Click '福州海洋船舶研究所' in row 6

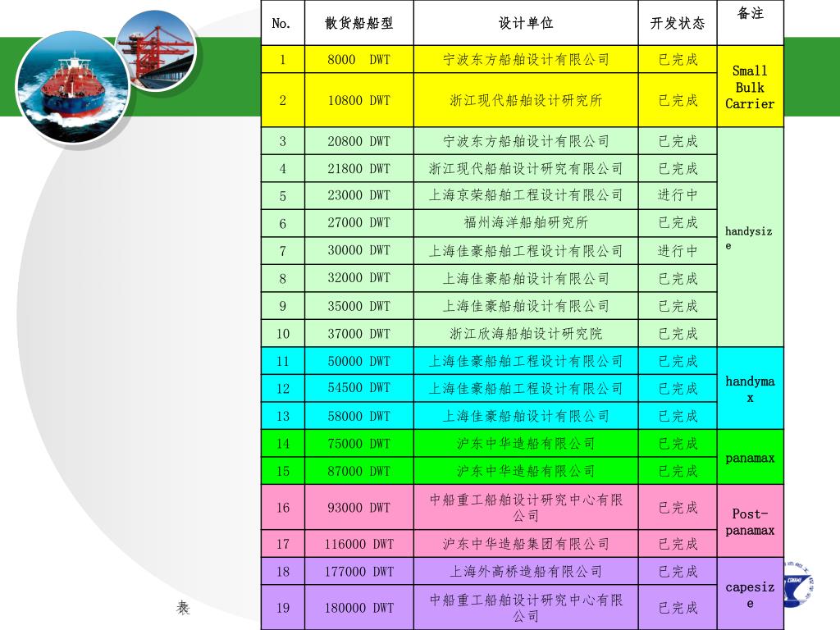tap(526, 223)
